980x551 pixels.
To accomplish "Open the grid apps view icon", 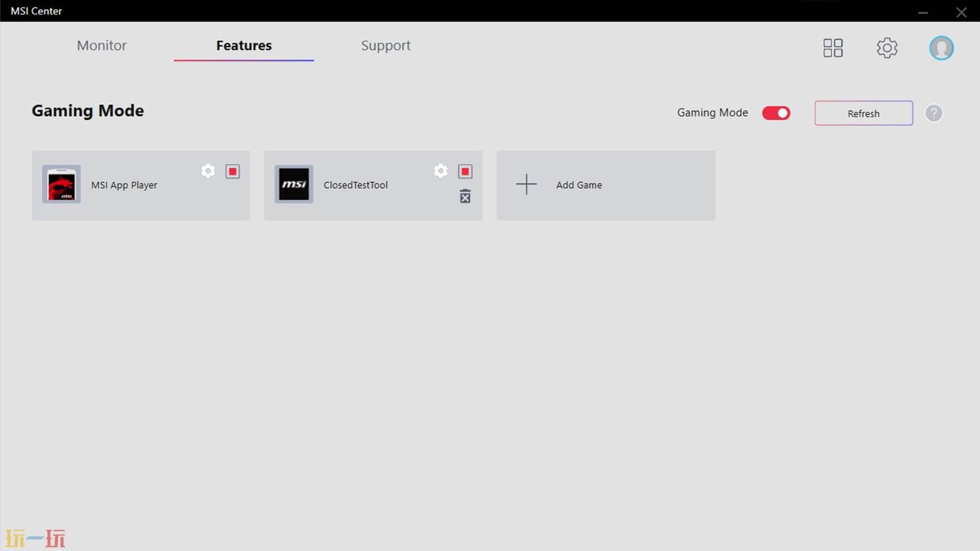I will click(x=833, y=48).
